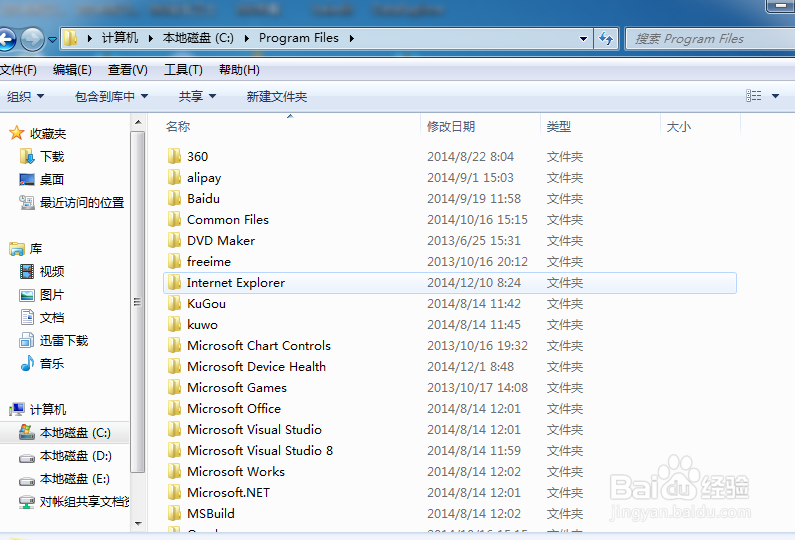Open the 工具(T) menu
Image resolution: width=795 pixels, height=540 pixels.
coord(183,70)
